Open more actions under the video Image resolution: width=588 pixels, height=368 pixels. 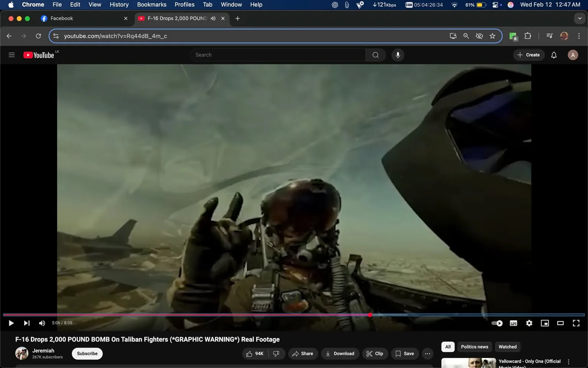[427, 353]
